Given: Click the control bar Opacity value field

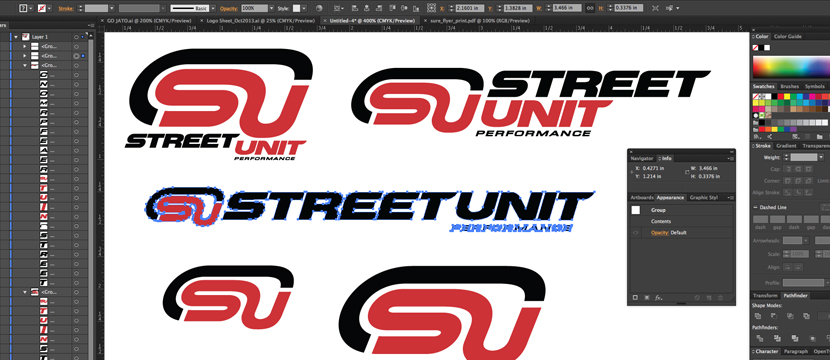Looking at the screenshot, I should [x=254, y=8].
